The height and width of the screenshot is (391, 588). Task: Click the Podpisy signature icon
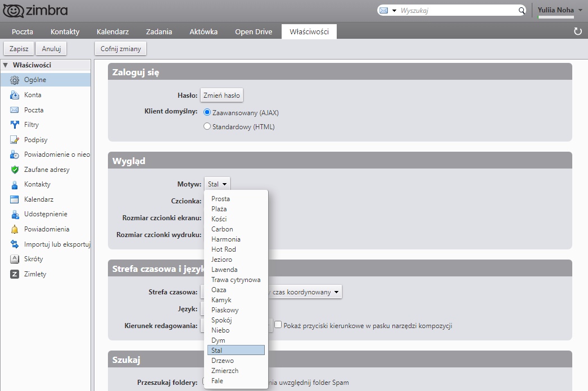15,140
